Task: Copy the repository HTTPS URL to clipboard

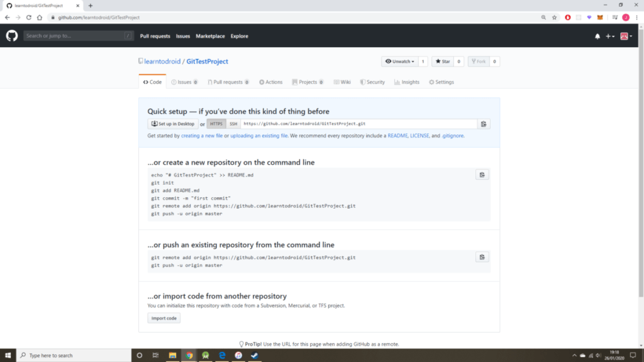Action: tap(483, 124)
